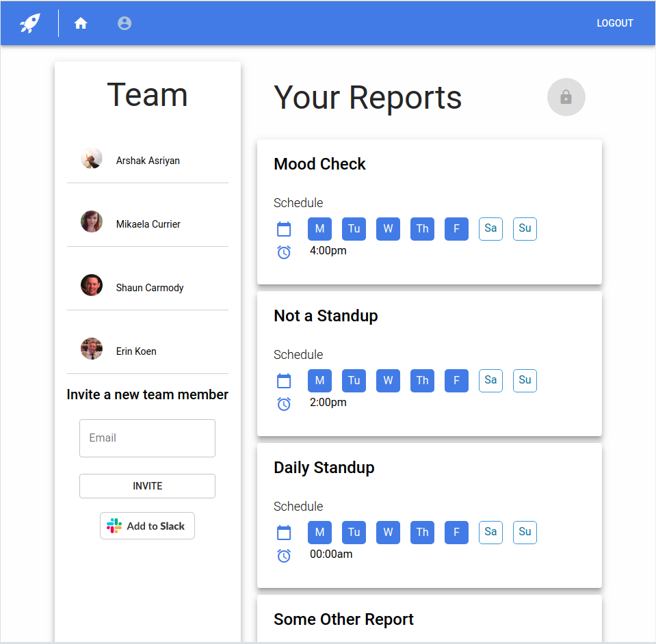
Task: Log out using the LOGOUT button
Action: click(x=614, y=23)
